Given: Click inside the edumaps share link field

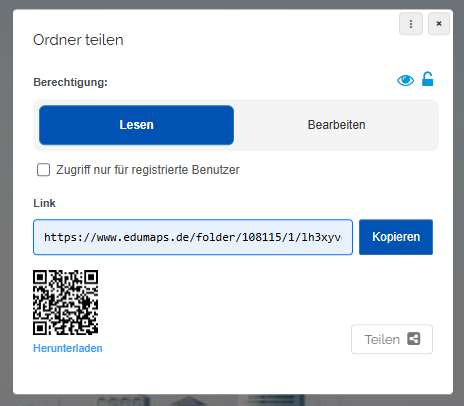Looking at the screenshot, I should [193, 237].
